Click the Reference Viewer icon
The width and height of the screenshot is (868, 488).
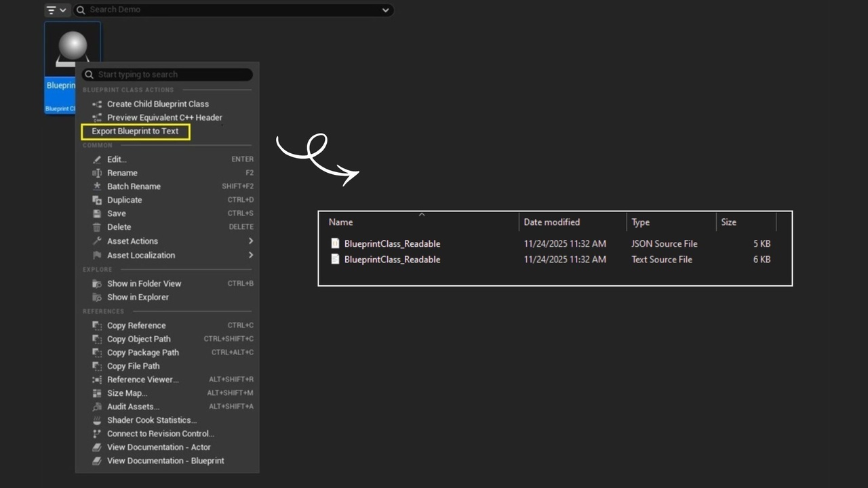97,380
